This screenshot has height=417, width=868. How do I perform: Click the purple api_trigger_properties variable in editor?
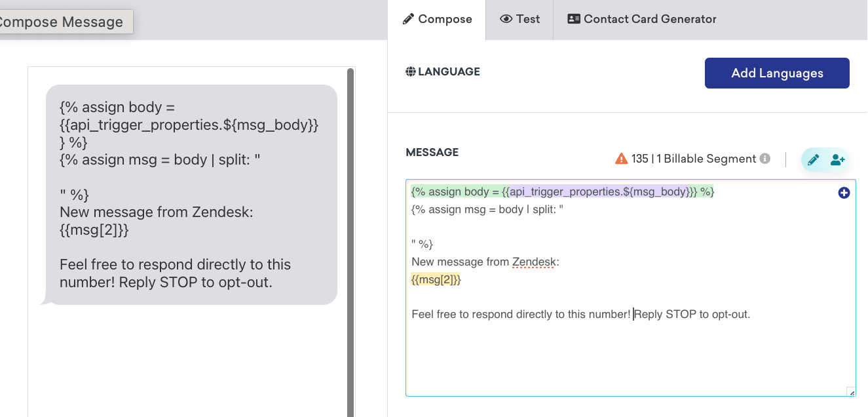(x=599, y=191)
